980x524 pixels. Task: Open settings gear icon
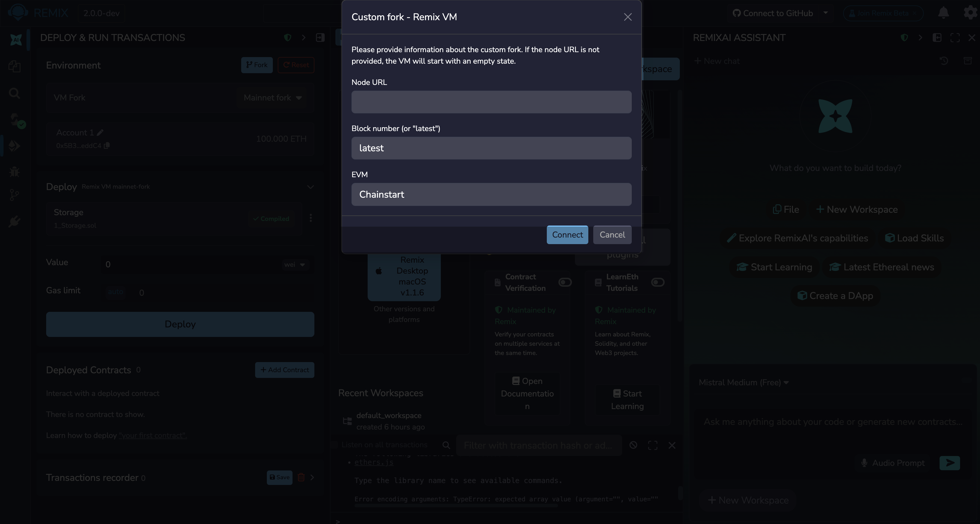[970, 13]
